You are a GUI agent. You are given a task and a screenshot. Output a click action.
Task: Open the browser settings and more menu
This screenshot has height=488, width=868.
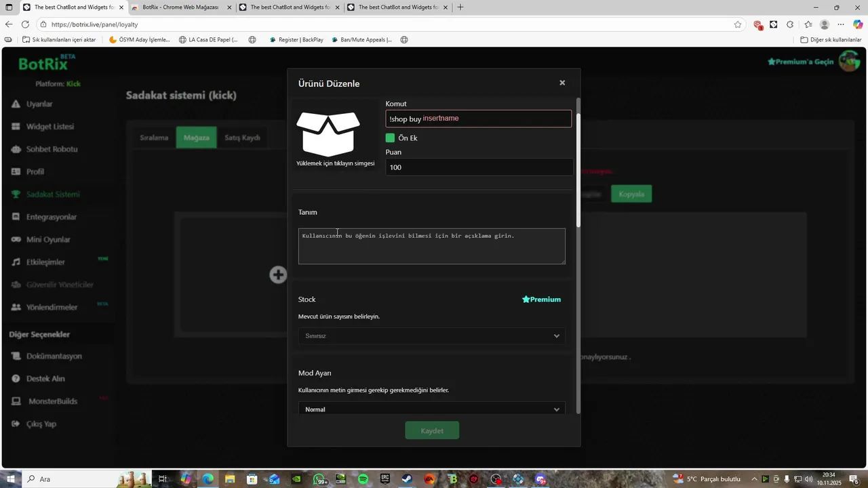click(841, 24)
